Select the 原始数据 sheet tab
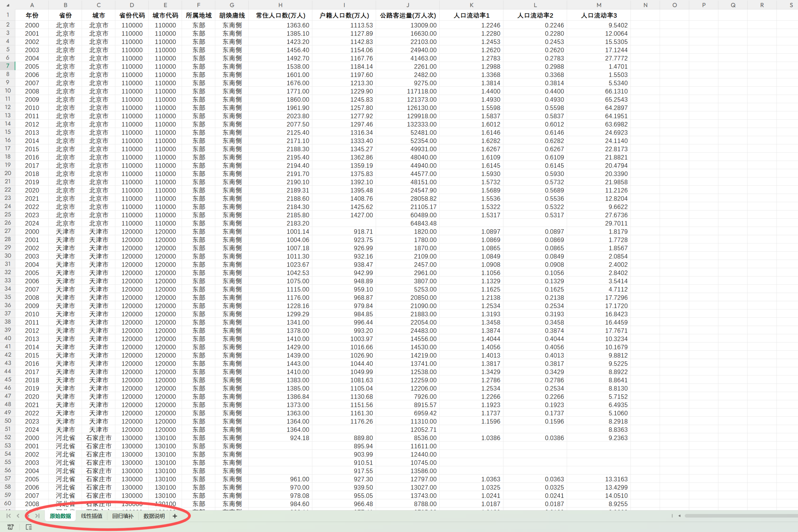 [60, 516]
